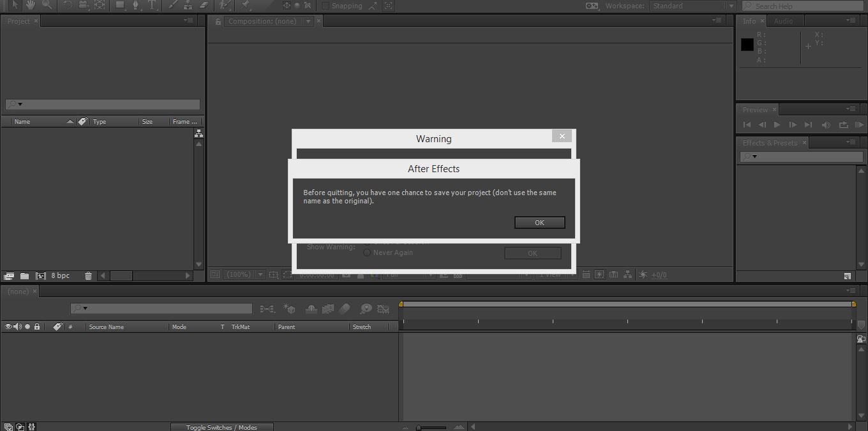
Task: Open the magnification ratio (100%) dropdown
Action: pos(244,275)
